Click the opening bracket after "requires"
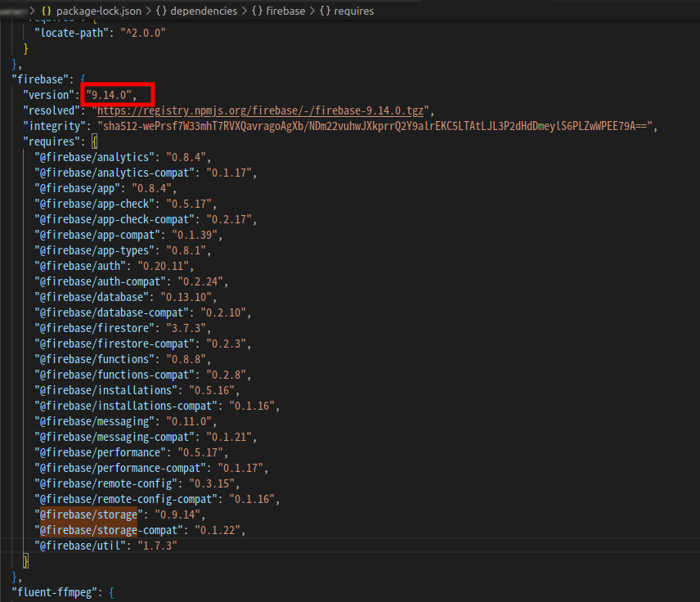The height and width of the screenshot is (602, 700). [94, 142]
